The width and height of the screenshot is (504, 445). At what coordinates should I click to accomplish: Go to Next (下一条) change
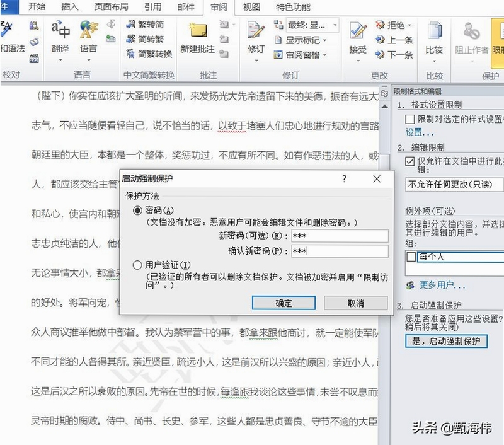tap(394, 55)
